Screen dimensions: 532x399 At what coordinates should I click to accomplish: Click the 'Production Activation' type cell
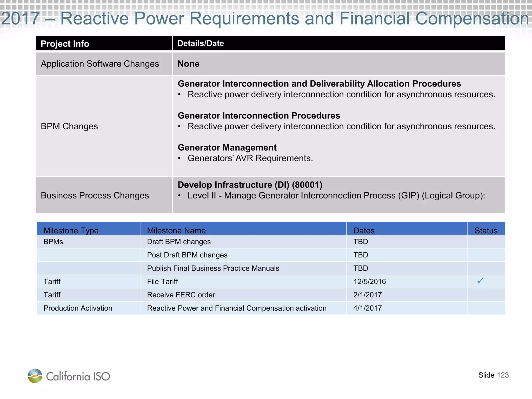click(88, 308)
